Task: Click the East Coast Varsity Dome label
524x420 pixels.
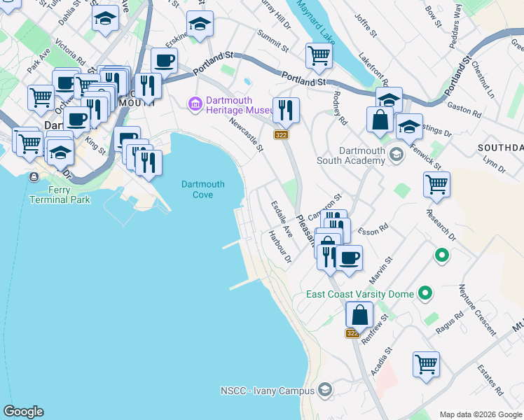Action: (x=360, y=294)
